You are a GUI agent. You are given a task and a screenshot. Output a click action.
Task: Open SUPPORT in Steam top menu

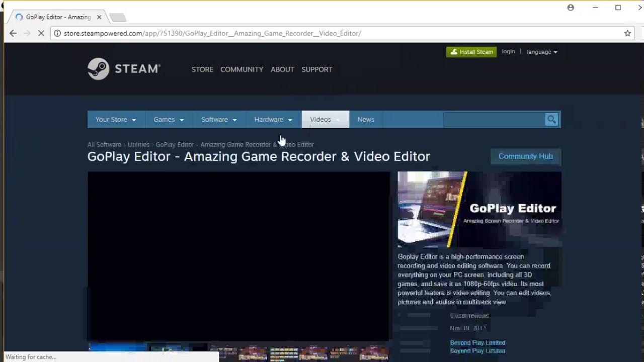(317, 69)
